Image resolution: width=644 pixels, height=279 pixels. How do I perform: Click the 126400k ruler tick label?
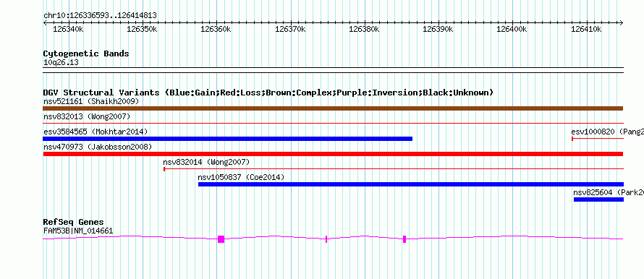(512, 30)
